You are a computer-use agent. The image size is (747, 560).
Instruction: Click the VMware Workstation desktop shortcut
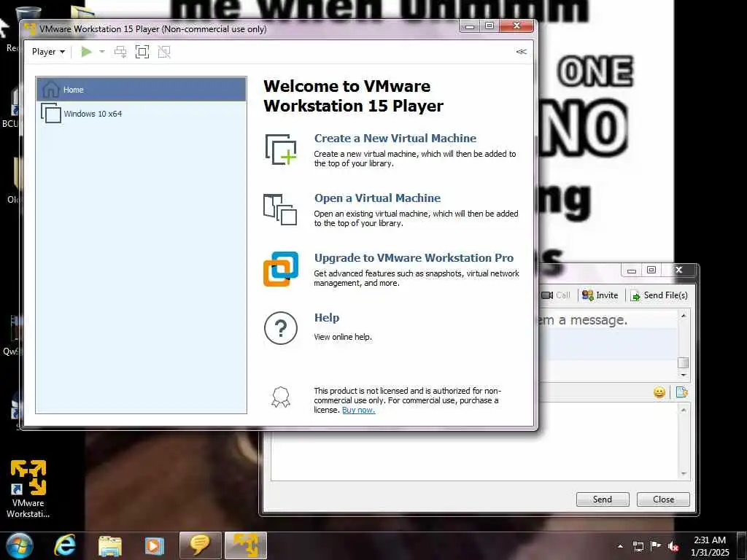click(28, 488)
